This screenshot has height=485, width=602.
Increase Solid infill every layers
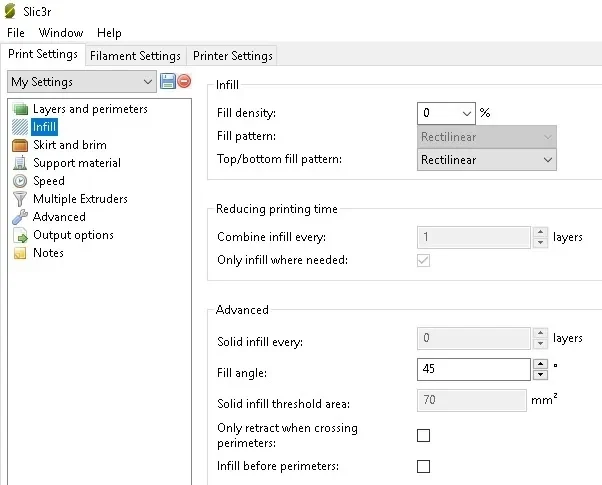coord(541,333)
